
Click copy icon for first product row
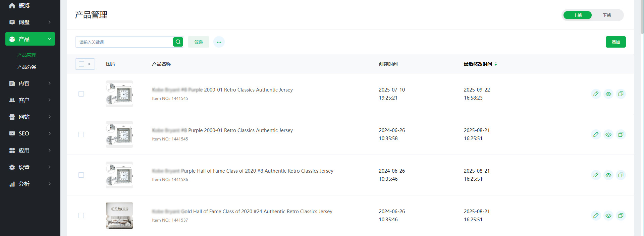(x=621, y=94)
